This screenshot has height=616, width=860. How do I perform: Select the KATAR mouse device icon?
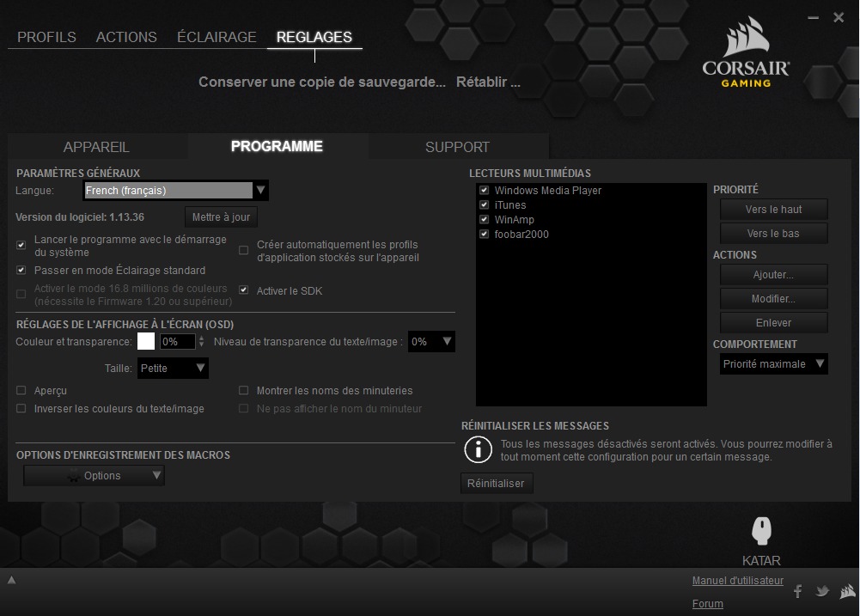pyautogui.click(x=760, y=531)
